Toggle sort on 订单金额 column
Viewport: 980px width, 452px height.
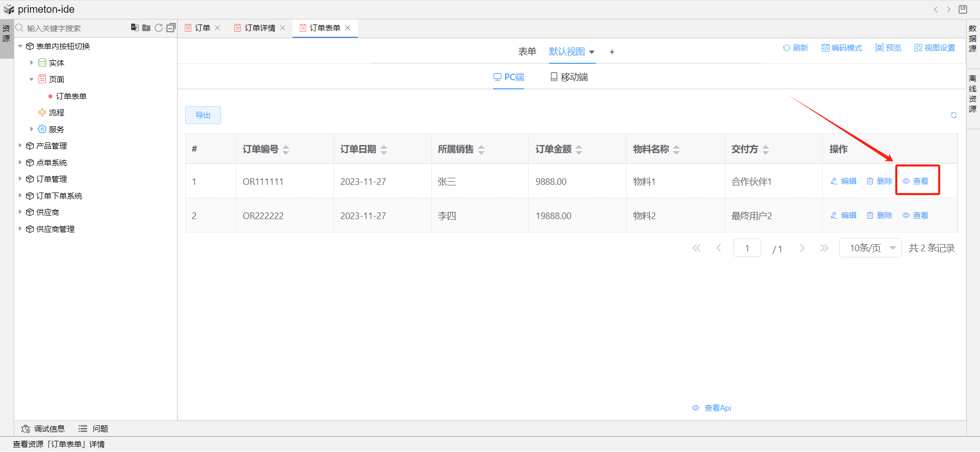click(x=579, y=150)
